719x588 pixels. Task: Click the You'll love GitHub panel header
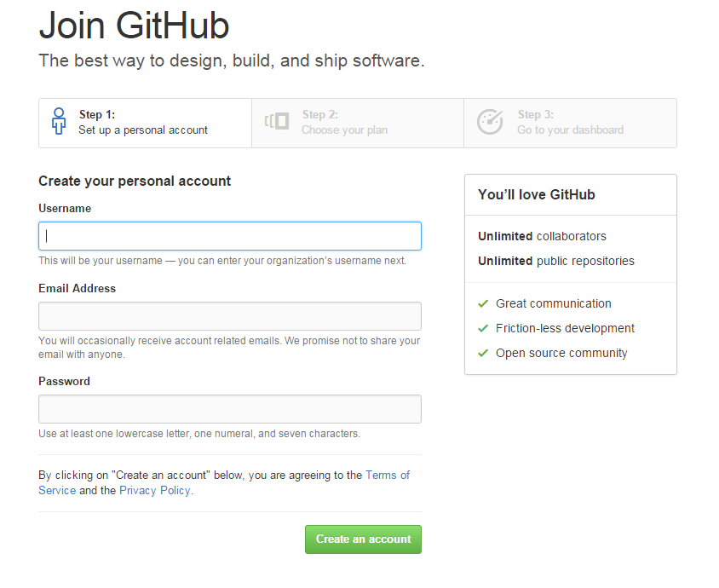tap(571, 194)
